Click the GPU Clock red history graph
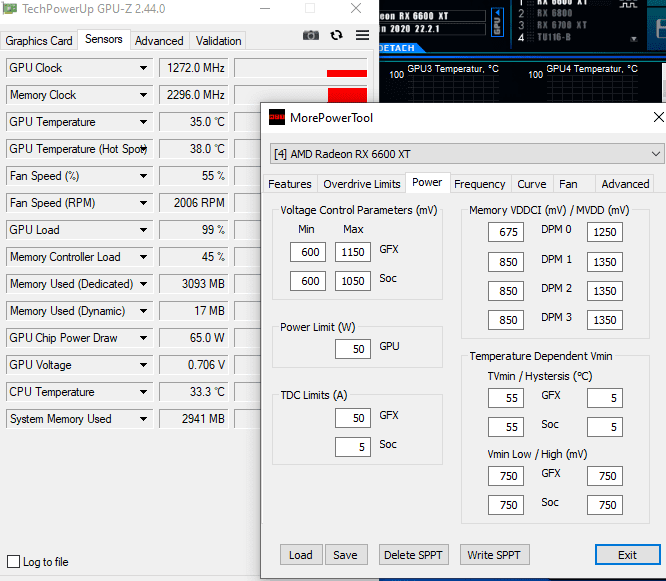This screenshot has height=581, width=666. tap(347, 73)
